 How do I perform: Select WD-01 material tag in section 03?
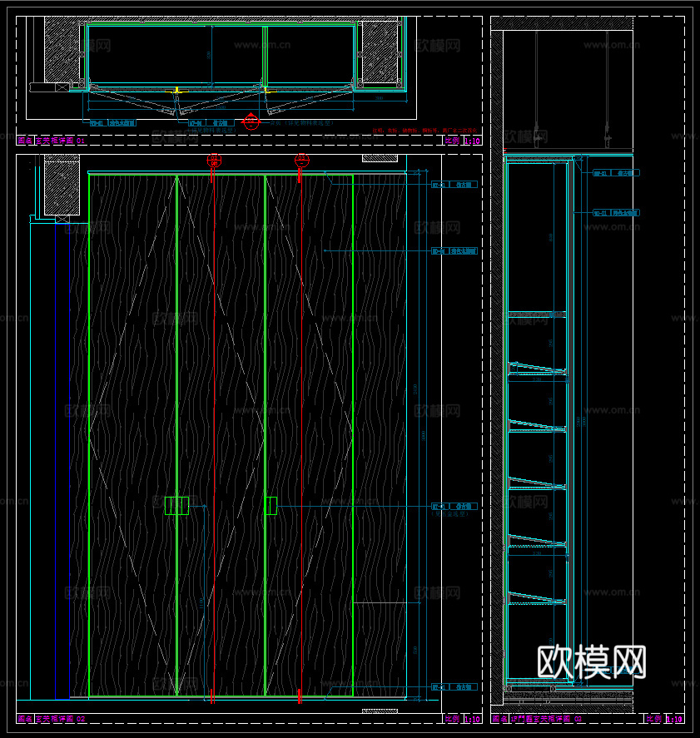click(616, 213)
